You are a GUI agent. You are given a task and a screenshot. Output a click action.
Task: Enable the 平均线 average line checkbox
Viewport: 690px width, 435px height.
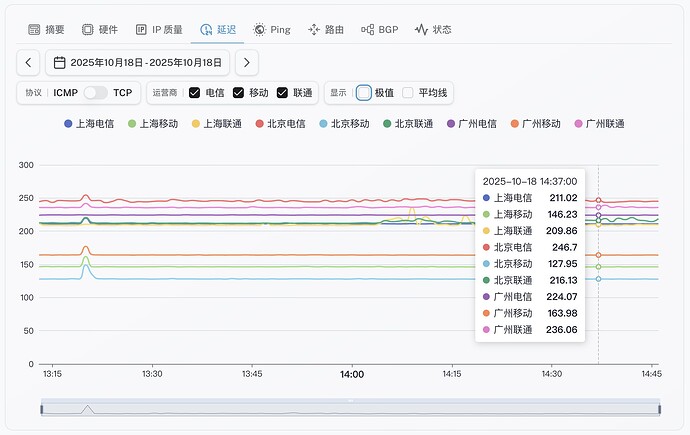click(x=407, y=93)
